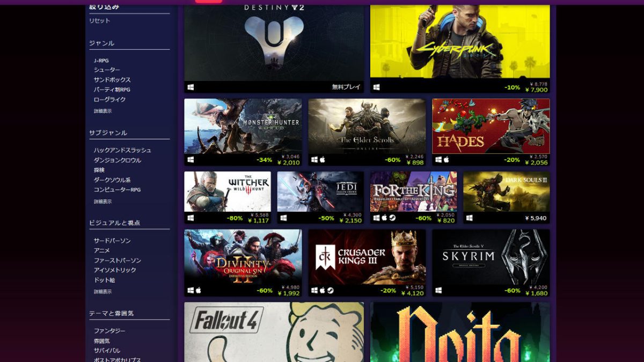
Task: Click the SteamOS icon on Crusader Kings III card
Action: tap(331, 290)
